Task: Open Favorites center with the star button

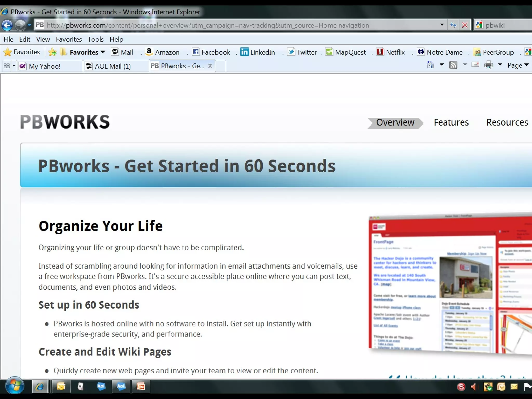Action: (22, 52)
